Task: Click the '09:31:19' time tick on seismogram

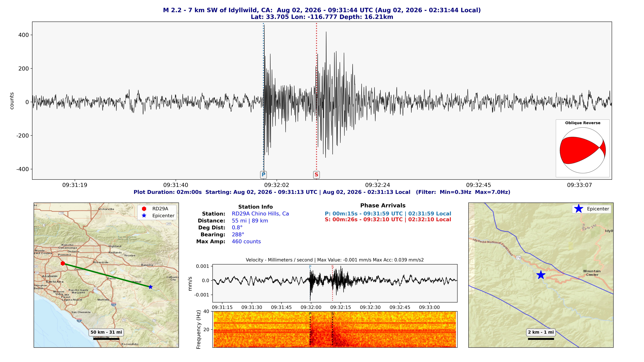Action: [75, 185]
